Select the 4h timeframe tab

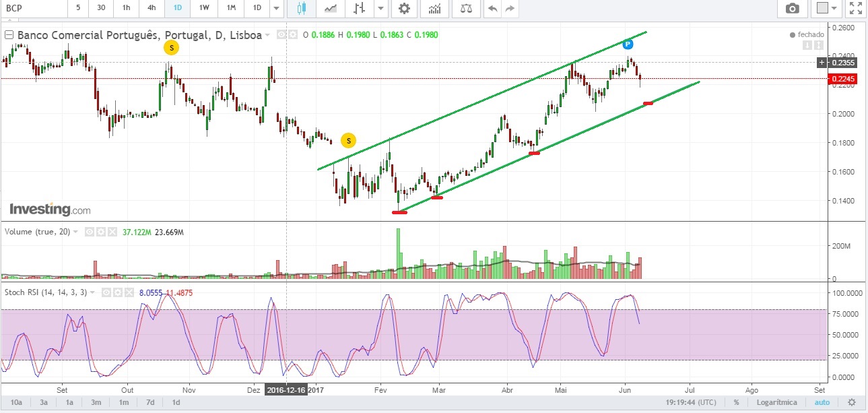pos(152,8)
